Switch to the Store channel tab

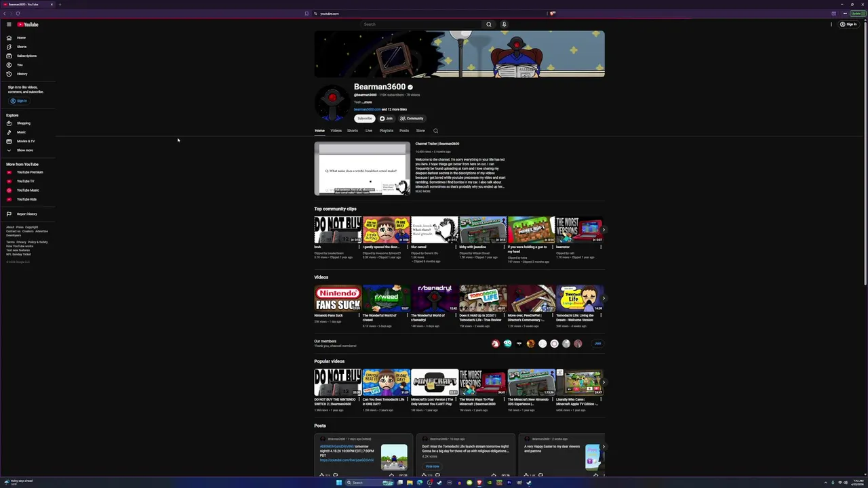(420, 131)
